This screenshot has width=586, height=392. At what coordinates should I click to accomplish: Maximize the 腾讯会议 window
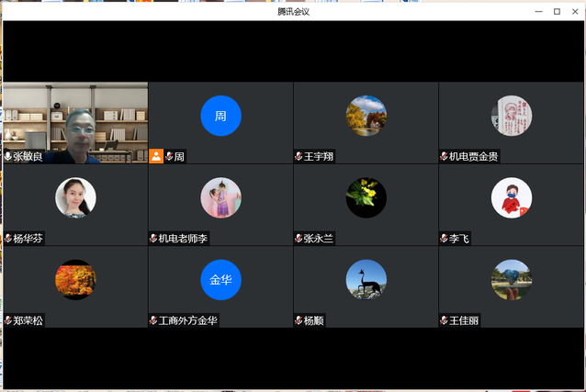pos(557,11)
